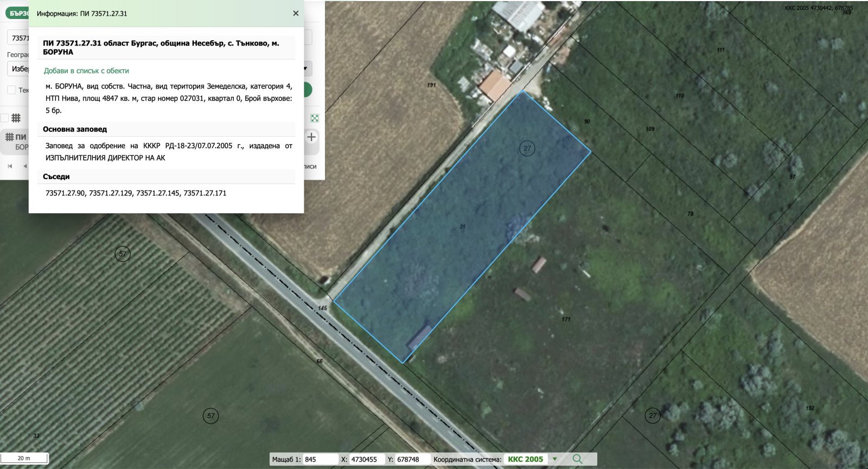Open the coordinate system dropdown arrow
The image size is (868, 469).
[x=554, y=459]
